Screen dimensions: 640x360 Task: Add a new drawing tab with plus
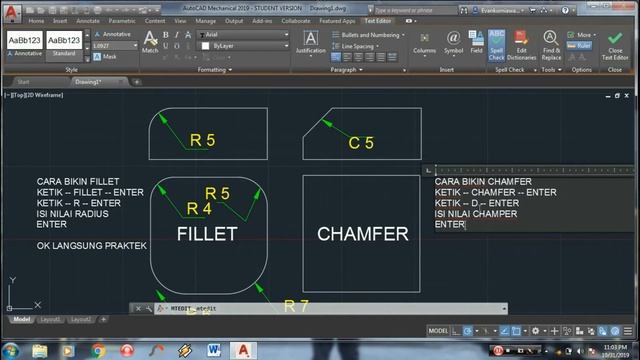[137, 82]
